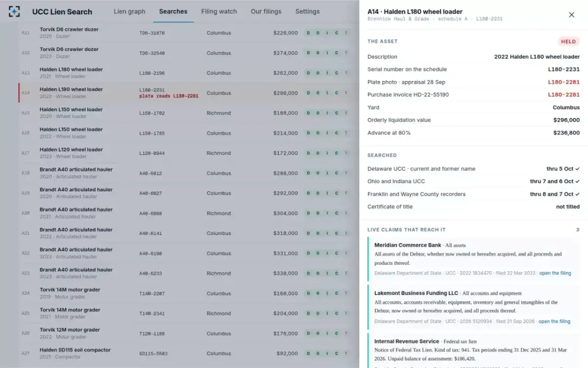Click the UCC Lien Search logo icon
This screenshot has height=368, width=588.
click(x=14, y=11)
